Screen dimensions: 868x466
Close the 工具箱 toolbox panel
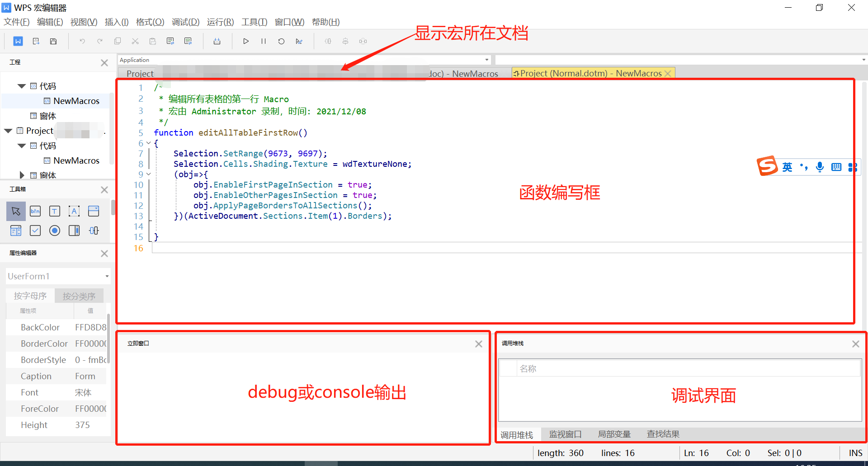click(x=104, y=190)
